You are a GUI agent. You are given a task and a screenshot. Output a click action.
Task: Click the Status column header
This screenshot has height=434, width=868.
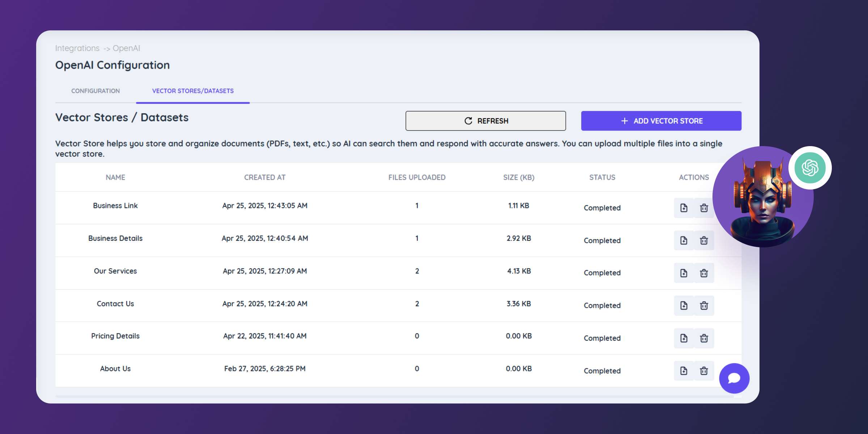602,177
